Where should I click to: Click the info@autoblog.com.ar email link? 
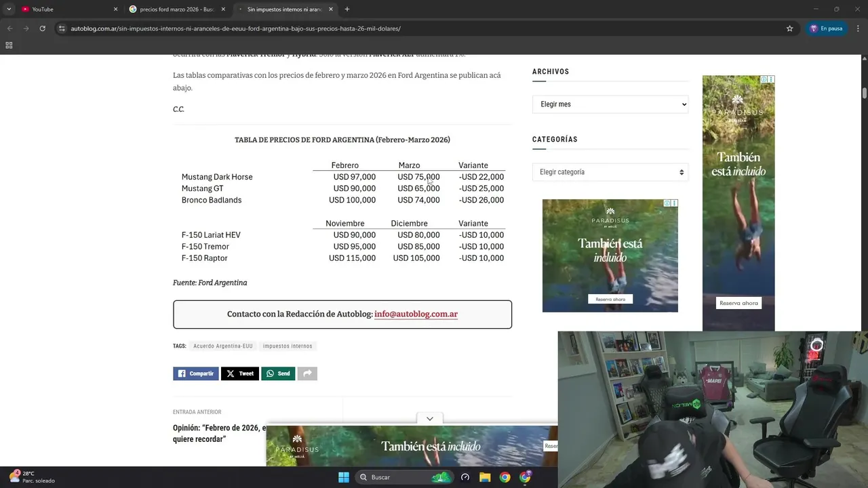coord(416,314)
